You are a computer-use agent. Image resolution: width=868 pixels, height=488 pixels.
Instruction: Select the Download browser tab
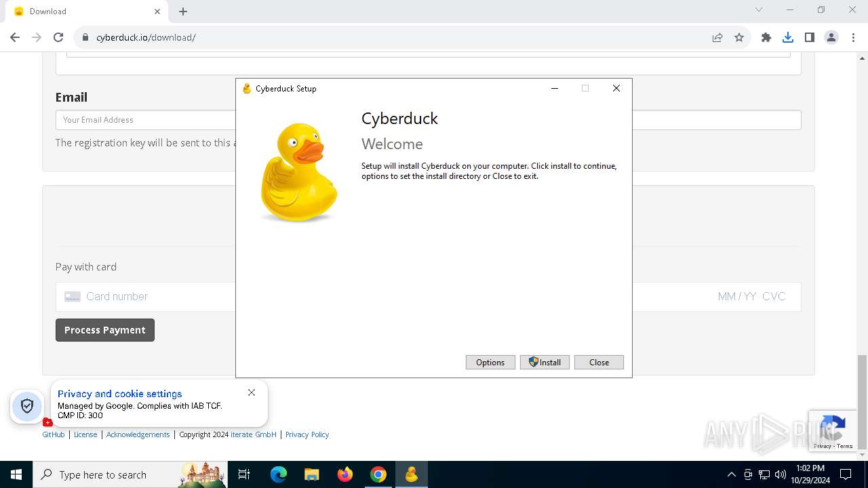pos(87,12)
